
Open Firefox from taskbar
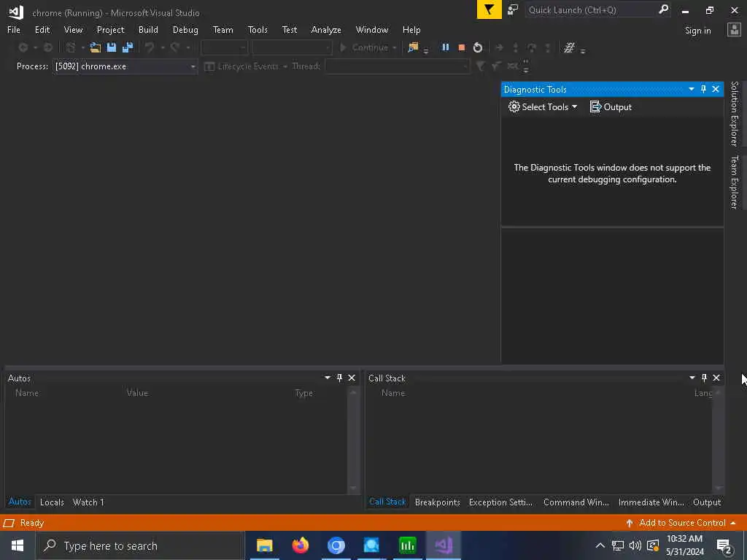[300, 545]
